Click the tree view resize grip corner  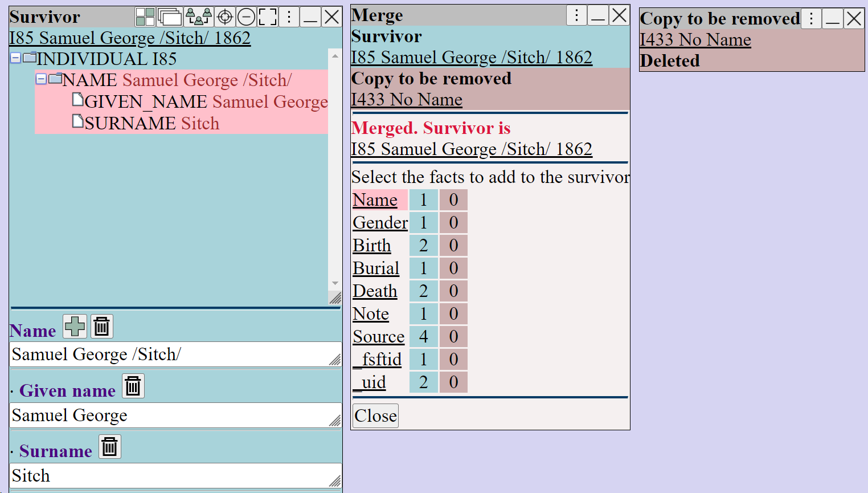[x=335, y=298]
